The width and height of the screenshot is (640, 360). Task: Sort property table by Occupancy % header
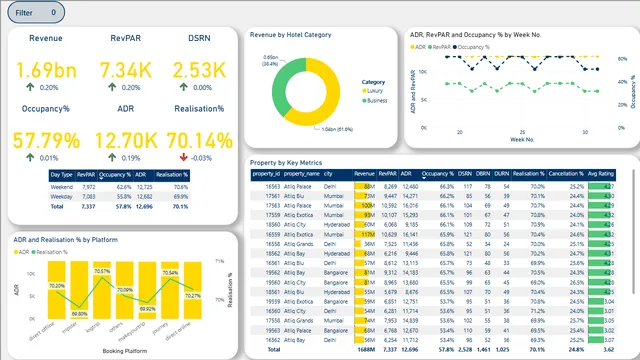coord(438,174)
